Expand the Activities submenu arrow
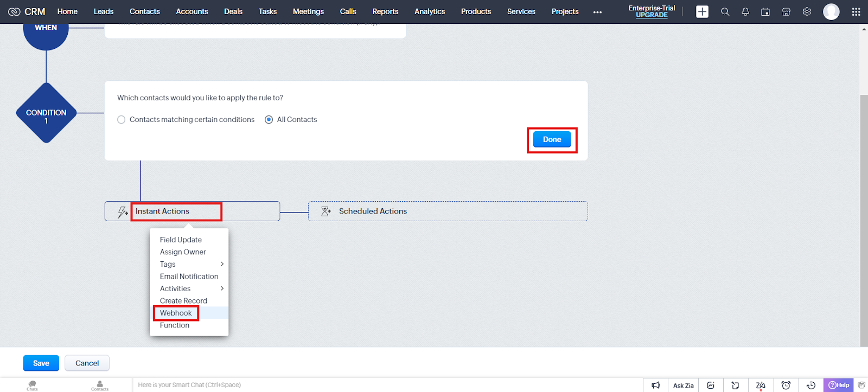This screenshot has width=868, height=392. click(x=222, y=288)
